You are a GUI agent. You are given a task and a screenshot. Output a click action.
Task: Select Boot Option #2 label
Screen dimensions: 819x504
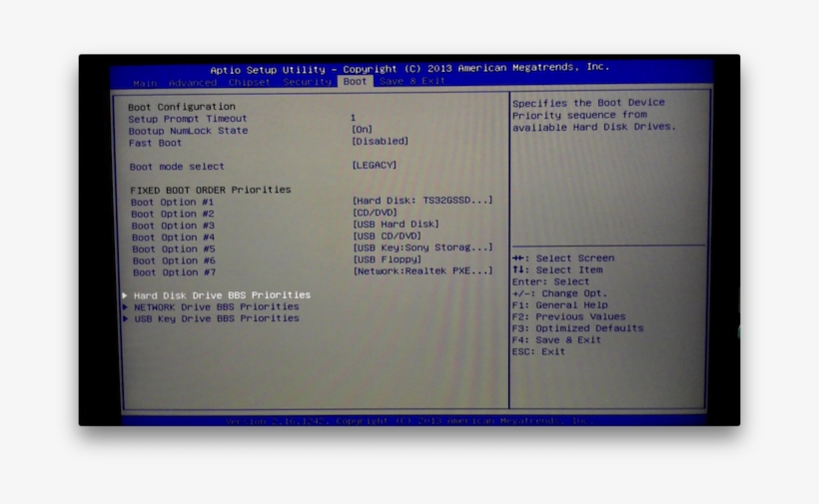(x=173, y=214)
